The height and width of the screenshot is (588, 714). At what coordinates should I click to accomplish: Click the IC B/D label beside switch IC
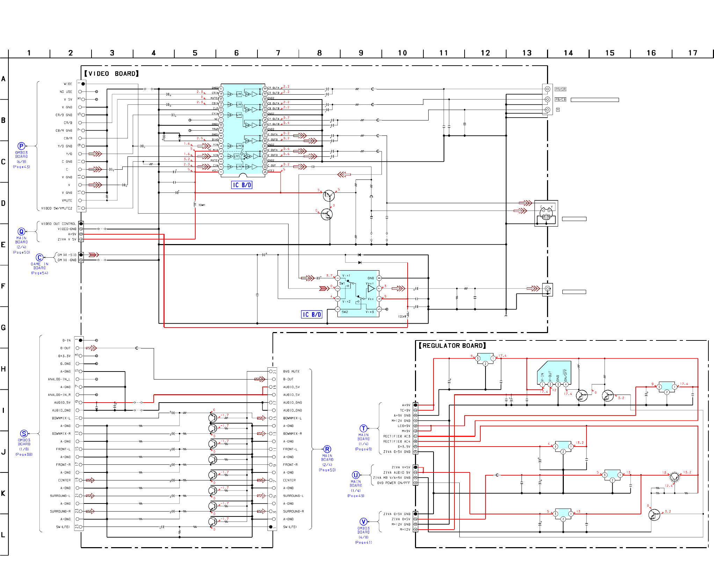[x=312, y=315]
